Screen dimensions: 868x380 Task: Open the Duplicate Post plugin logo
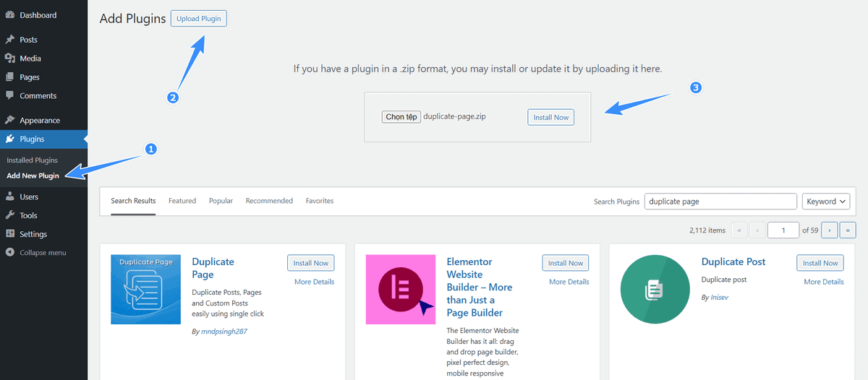[x=655, y=289]
